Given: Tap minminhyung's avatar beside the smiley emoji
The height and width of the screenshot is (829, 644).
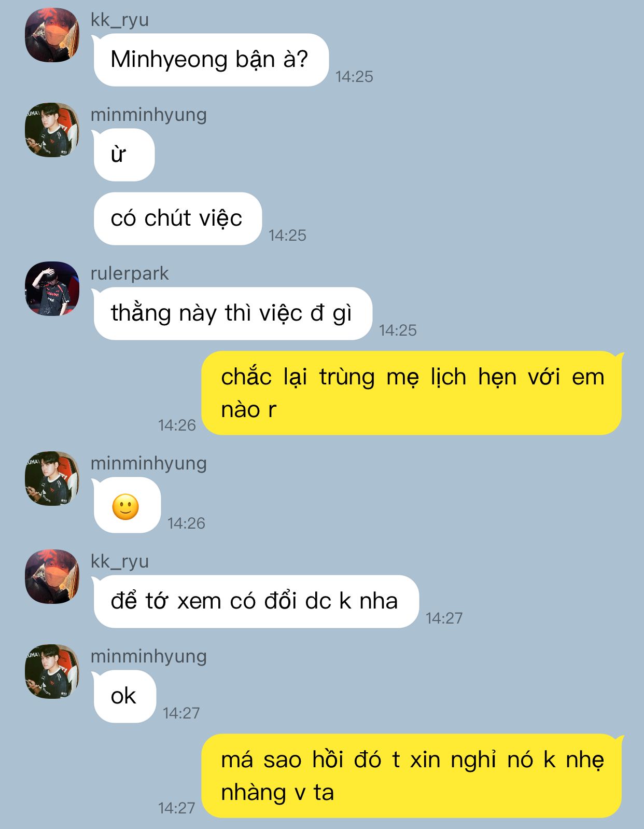Looking at the screenshot, I should 52,478.
